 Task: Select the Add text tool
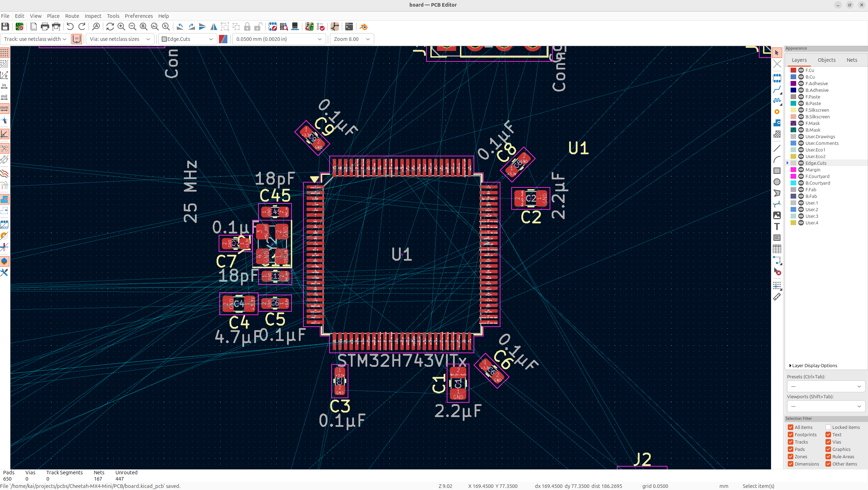pos(777,227)
